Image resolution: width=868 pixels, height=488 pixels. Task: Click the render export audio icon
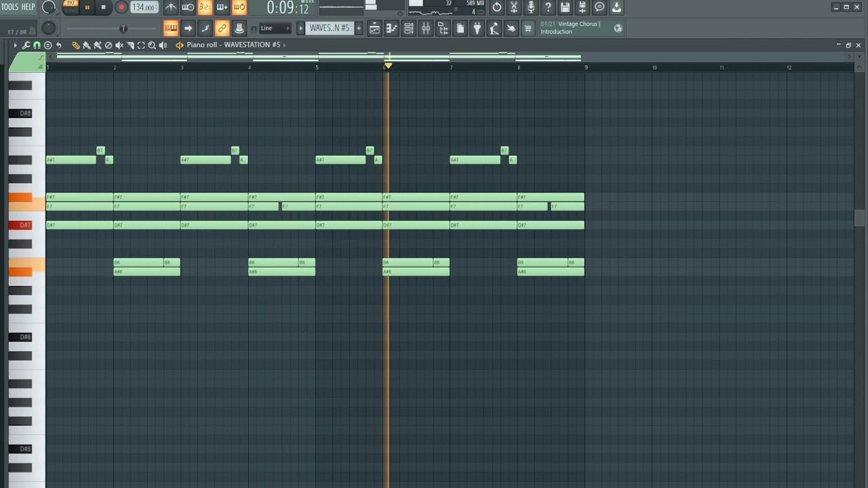click(x=582, y=7)
